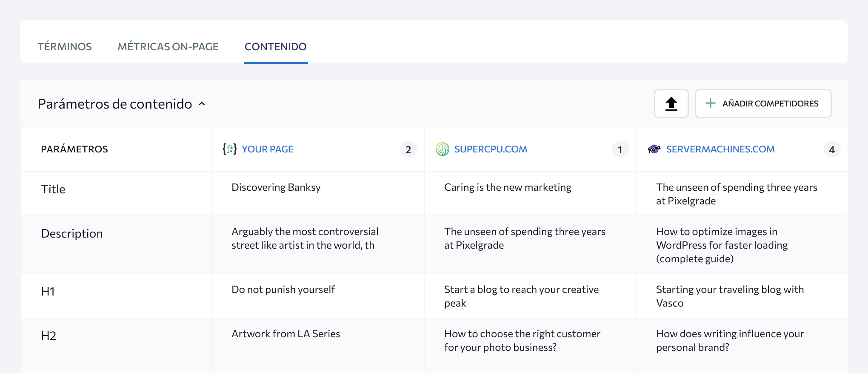Collapse the Parámetros de contenido section chevron
868x373 pixels.
pos(202,104)
